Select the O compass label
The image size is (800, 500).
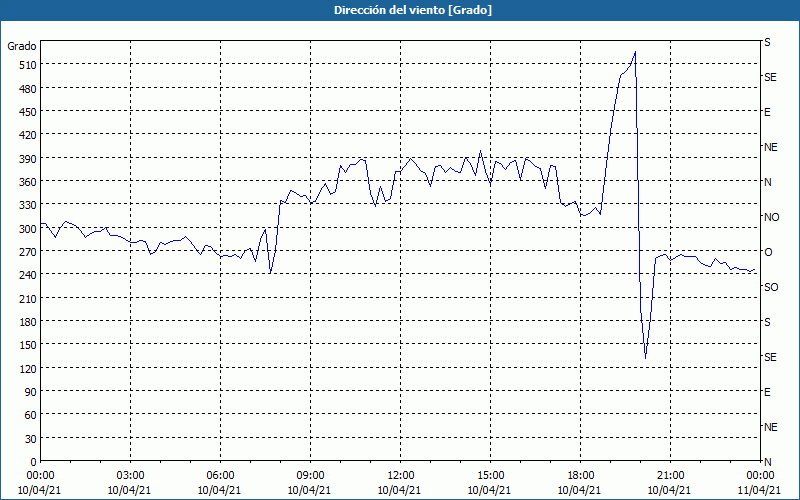(767, 252)
